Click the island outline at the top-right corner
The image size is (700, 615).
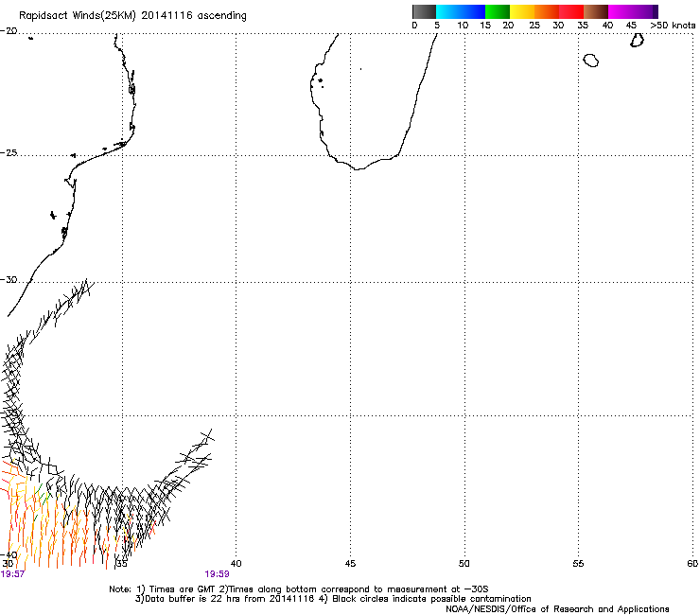click(637, 40)
